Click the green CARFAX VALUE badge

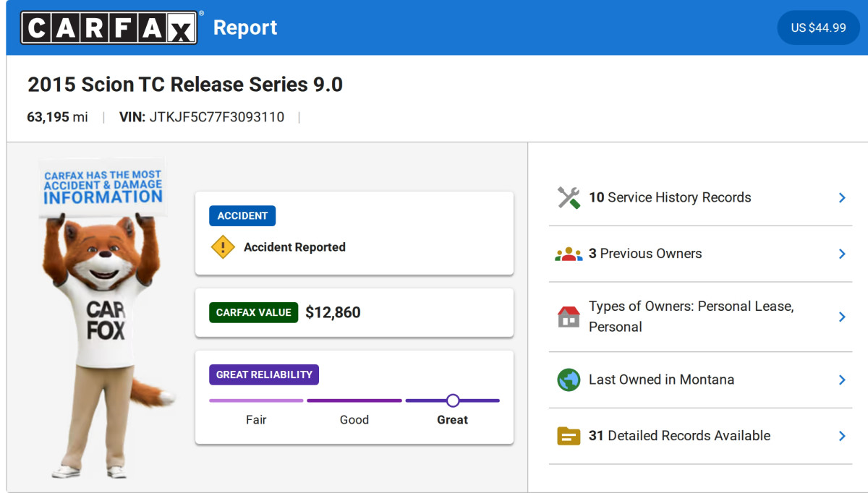(253, 312)
